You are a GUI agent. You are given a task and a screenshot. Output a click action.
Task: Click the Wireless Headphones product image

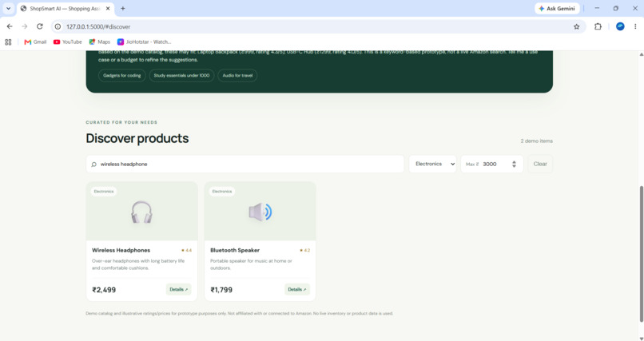coord(141,212)
